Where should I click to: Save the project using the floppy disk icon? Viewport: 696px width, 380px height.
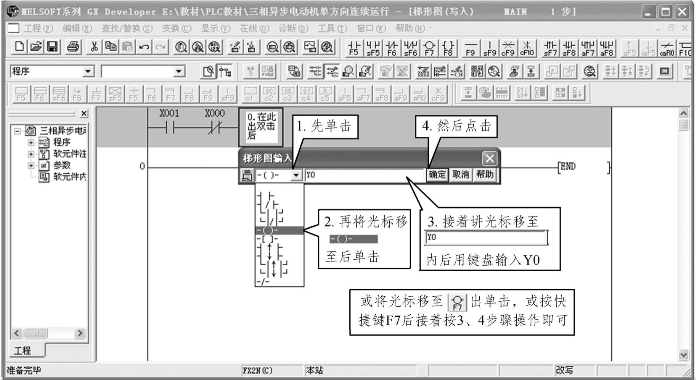pyautogui.click(x=52, y=47)
